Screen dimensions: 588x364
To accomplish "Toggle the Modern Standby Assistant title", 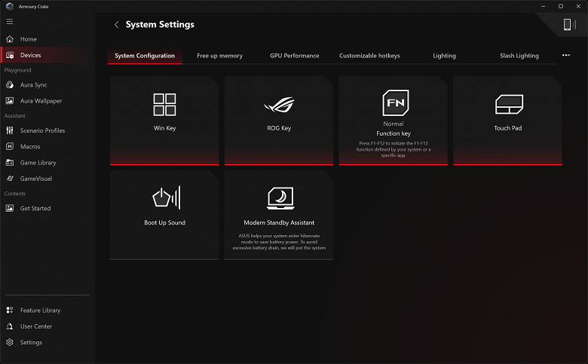I will coord(279,222).
